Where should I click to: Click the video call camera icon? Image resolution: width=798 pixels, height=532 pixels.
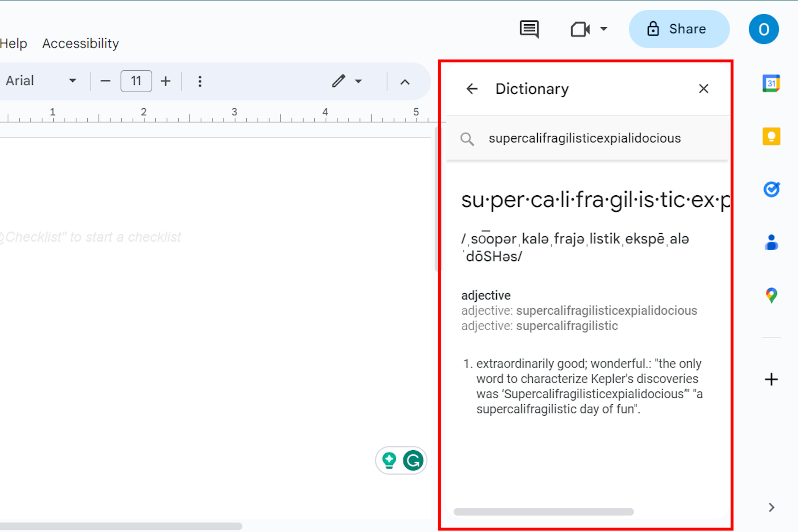pyautogui.click(x=580, y=29)
